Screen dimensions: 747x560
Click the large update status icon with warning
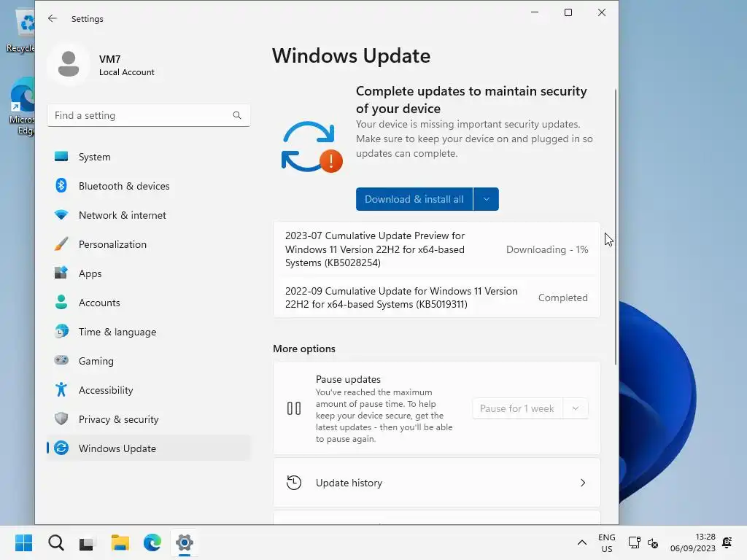click(x=311, y=147)
